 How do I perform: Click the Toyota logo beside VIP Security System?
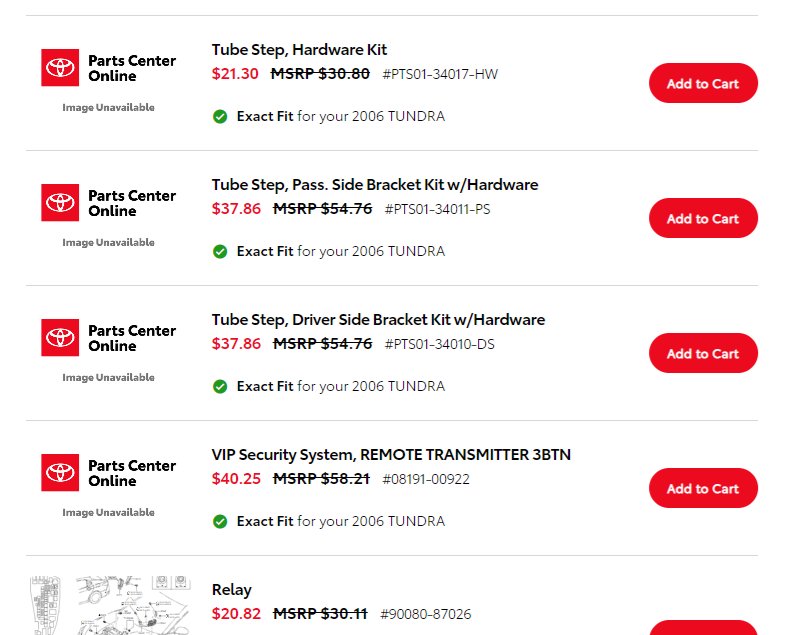[x=60, y=473]
